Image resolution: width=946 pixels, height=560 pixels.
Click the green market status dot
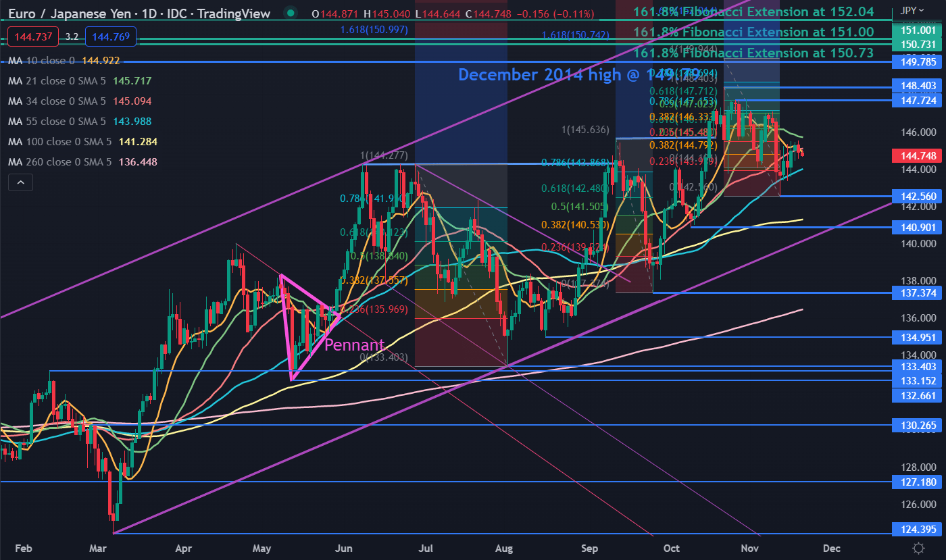291,14
